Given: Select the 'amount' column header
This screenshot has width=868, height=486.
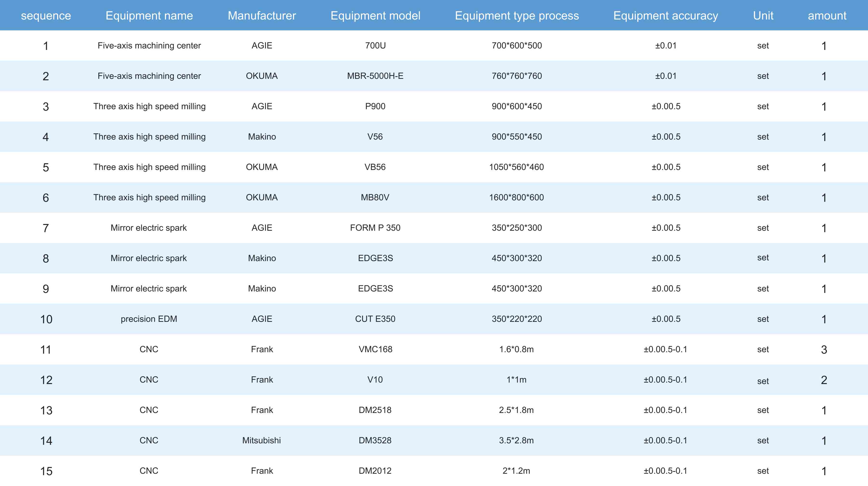Looking at the screenshot, I should click(x=827, y=15).
